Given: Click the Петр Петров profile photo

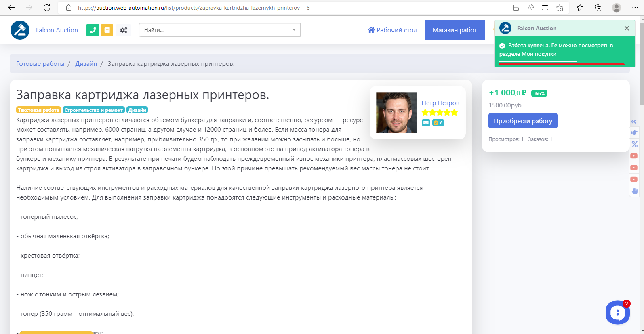Looking at the screenshot, I should tap(396, 113).
